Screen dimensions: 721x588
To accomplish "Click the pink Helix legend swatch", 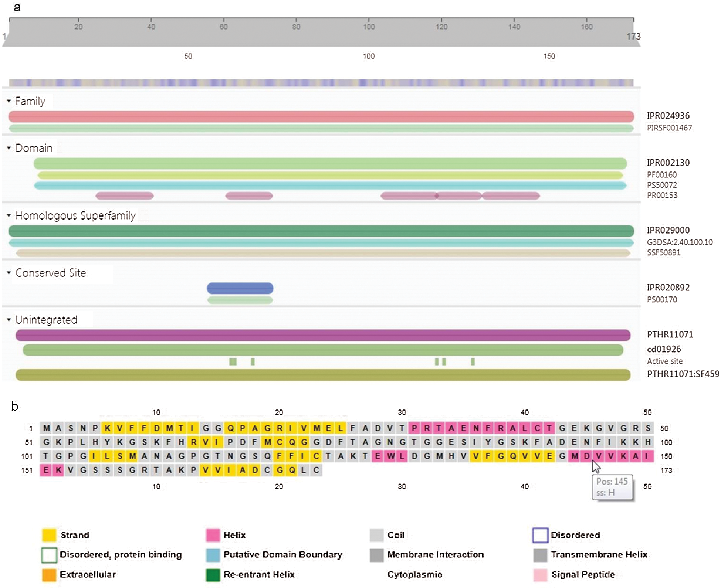I will pyautogui.click(x=213, y=535).
